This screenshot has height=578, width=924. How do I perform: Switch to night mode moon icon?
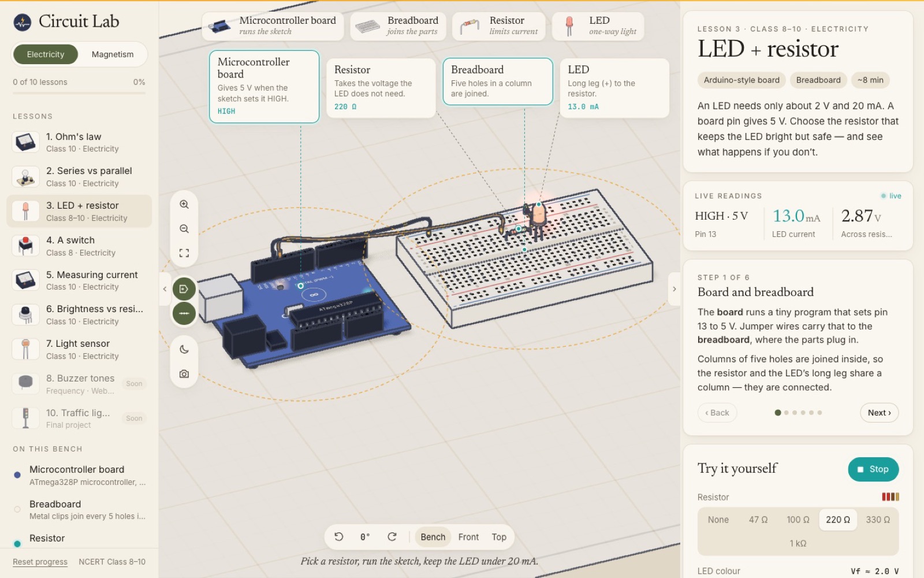point(184,349)
